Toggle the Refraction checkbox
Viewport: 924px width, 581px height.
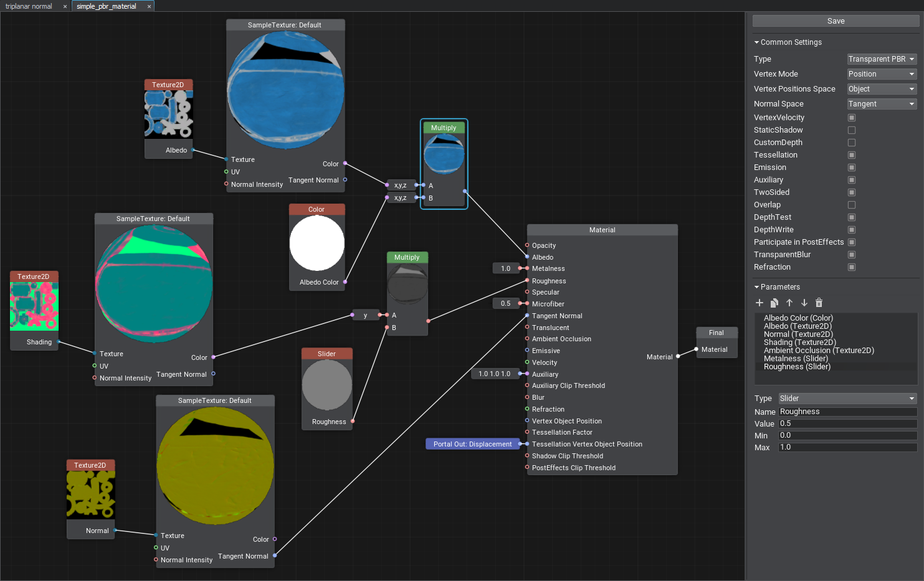[852, 267]
